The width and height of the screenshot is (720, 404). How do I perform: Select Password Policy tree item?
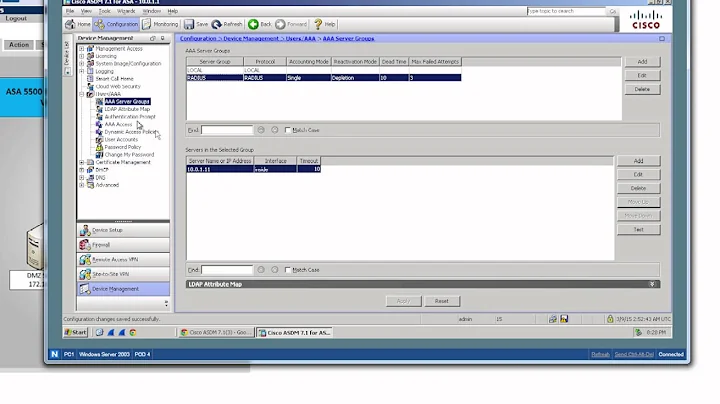tap(123, 147)
